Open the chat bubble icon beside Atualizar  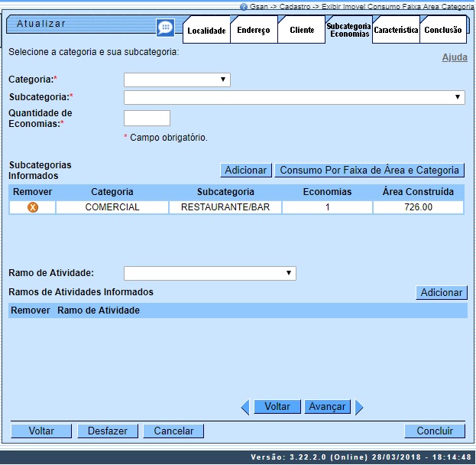[x=165, y=28]
